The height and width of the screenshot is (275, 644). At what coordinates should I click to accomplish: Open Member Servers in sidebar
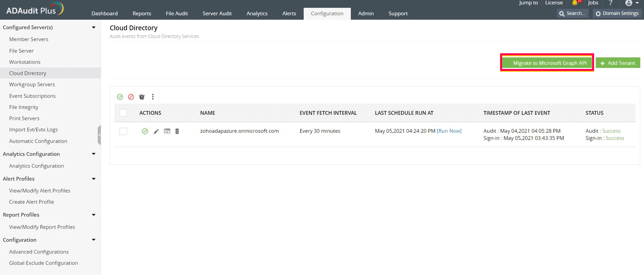(29, 39)
